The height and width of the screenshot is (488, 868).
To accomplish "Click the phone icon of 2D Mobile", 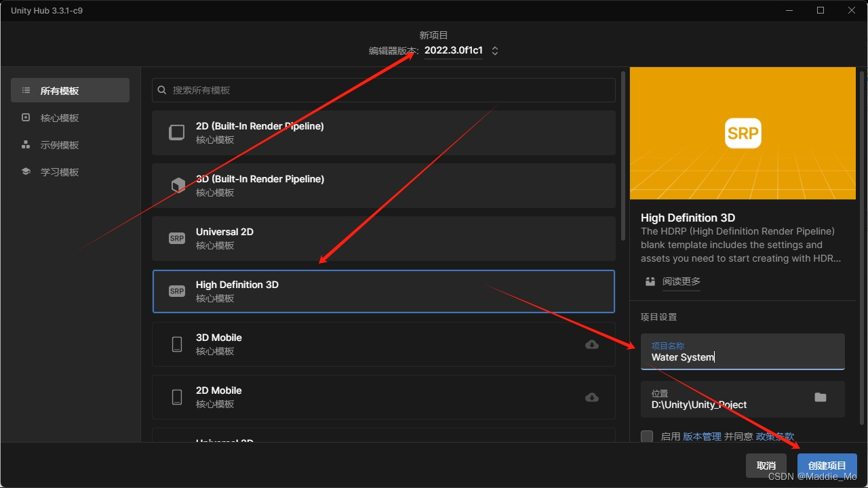I will [177, 397].
